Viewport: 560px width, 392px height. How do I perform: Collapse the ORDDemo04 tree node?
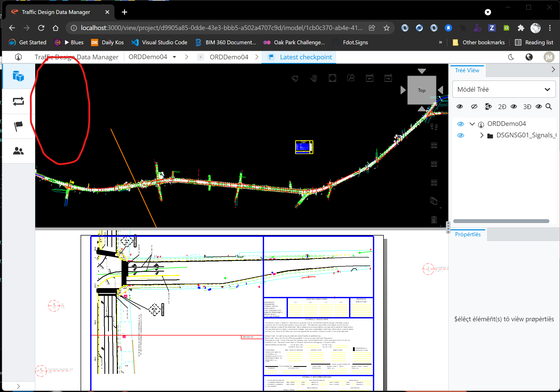click(472, 124)
